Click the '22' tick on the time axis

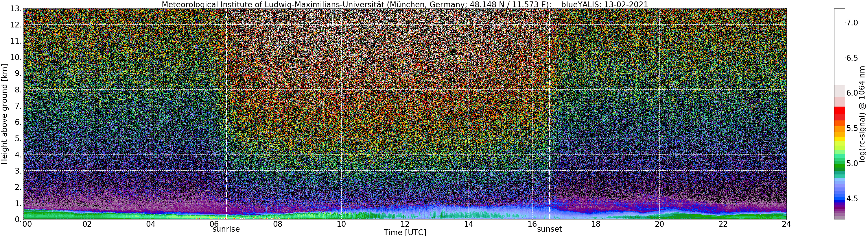click(723, 224)
